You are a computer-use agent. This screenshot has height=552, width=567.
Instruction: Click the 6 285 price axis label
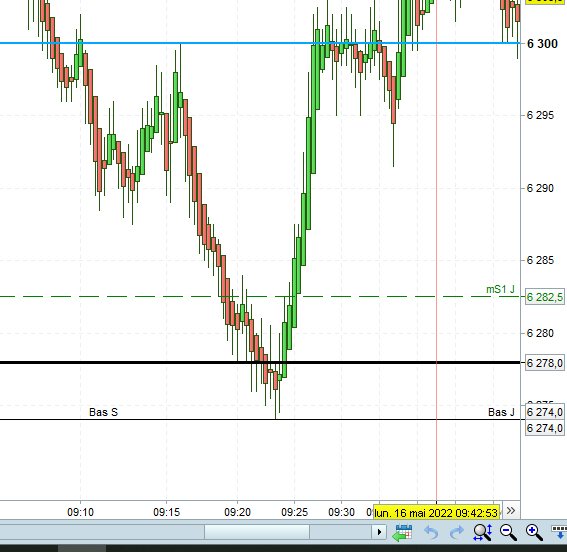(540, 260)
